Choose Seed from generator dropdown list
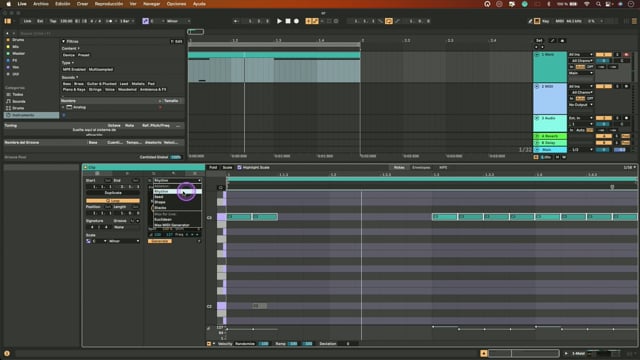The height and width of the screenshot is (360, 640). pyautogui.click(x=177, y=197)
